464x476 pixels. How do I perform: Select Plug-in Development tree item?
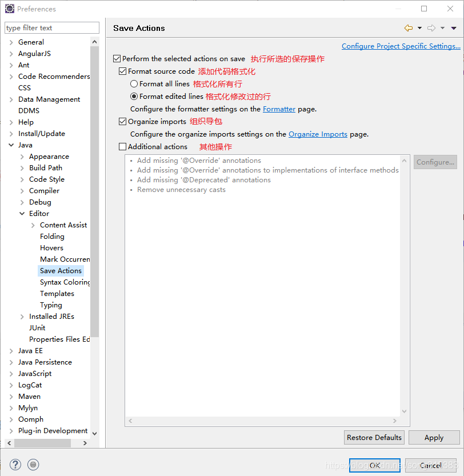pos(53,431)
